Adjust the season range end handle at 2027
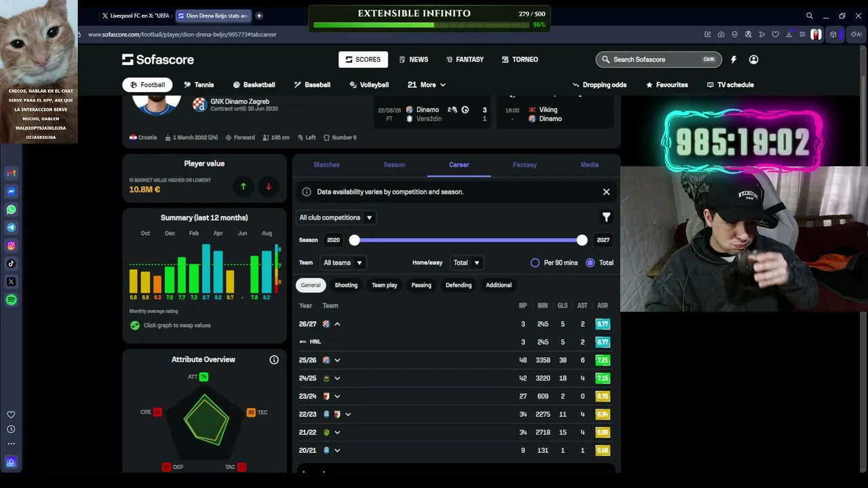 583,240
